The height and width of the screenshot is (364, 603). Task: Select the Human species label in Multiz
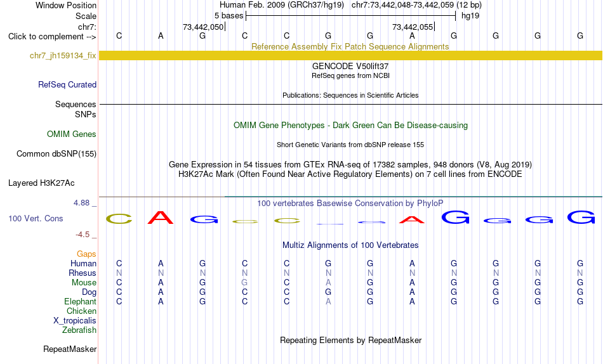click(x=83, y=264)
